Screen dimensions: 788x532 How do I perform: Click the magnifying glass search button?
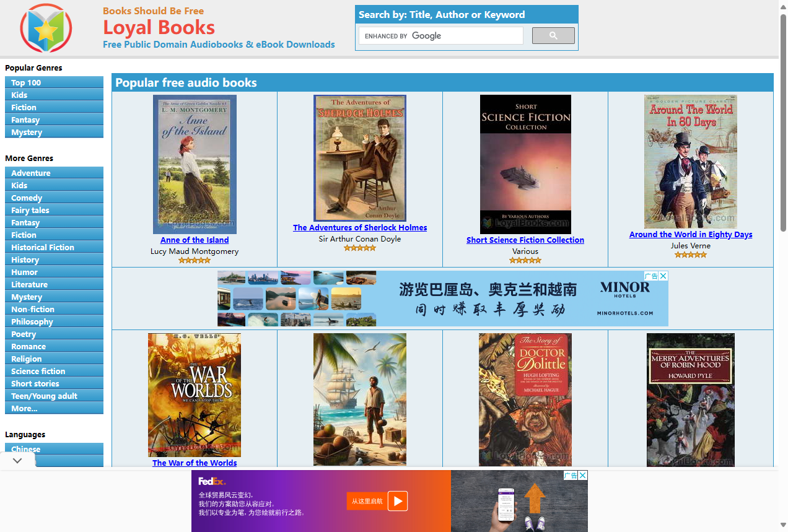pos(553,35)
